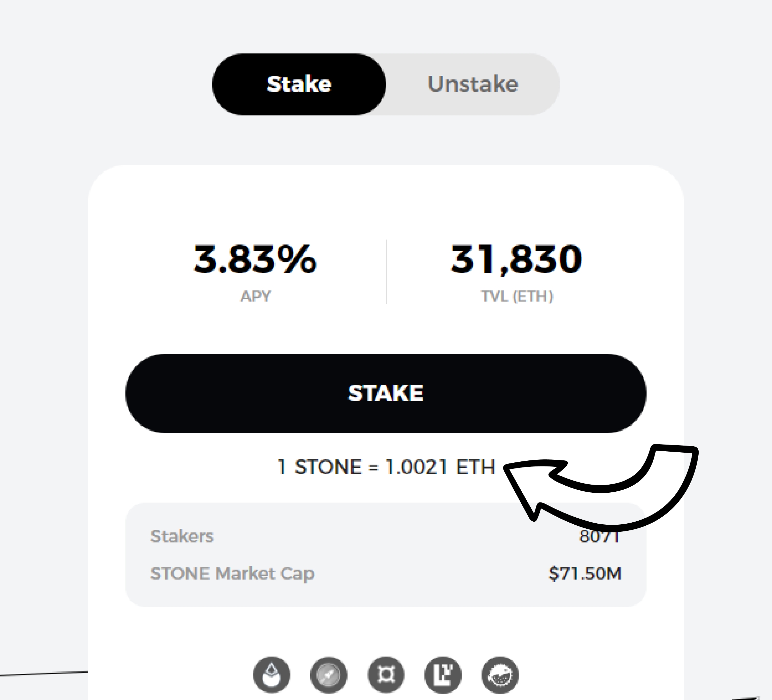The image size is (772, 700).
Task: Click the Stakers count value
Action: tap(599, 537)
